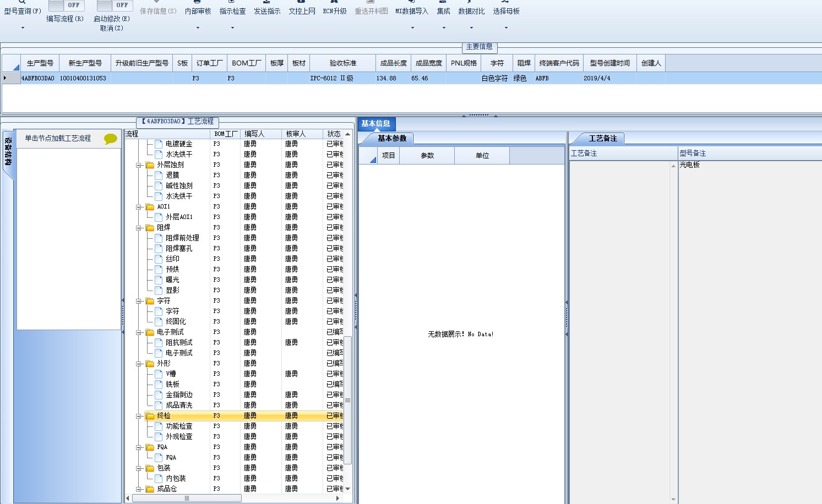Open the dropdown arrow under 型号查询(F)
The height and width of the screenshot is (504, 822).
23,28
